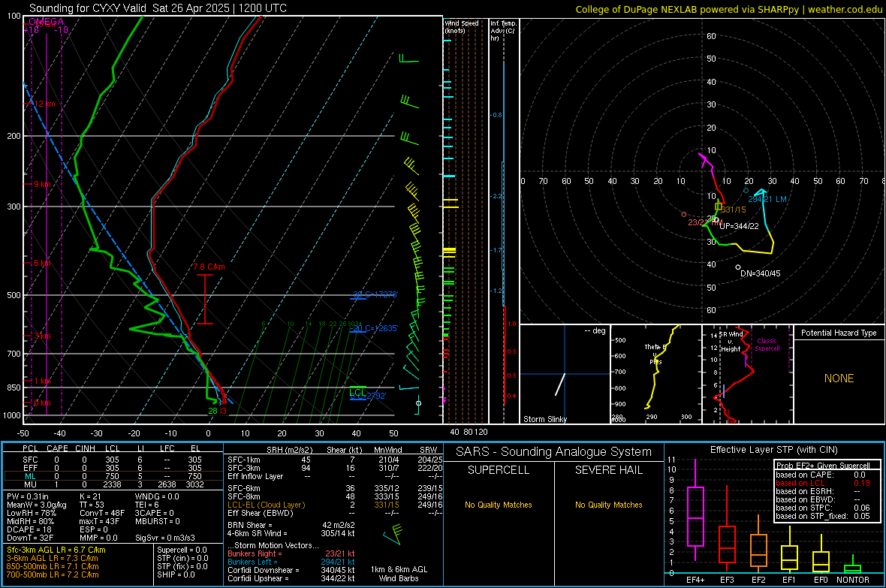Click the red 'based on LCL: 0.19' line
This screenshot has width=886, height=588.
(823, 483)
